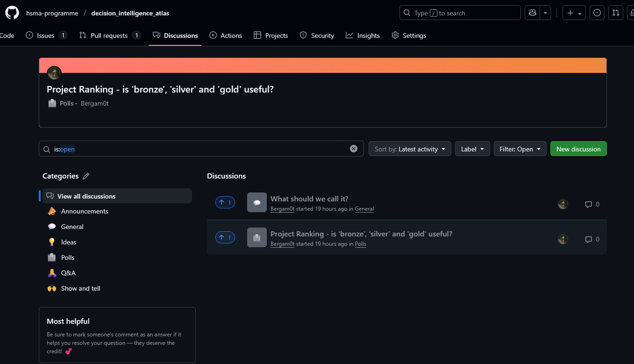The image size is (634, 364).
Task: Click the GitHub logo home icon
Action: coord(12,13)
